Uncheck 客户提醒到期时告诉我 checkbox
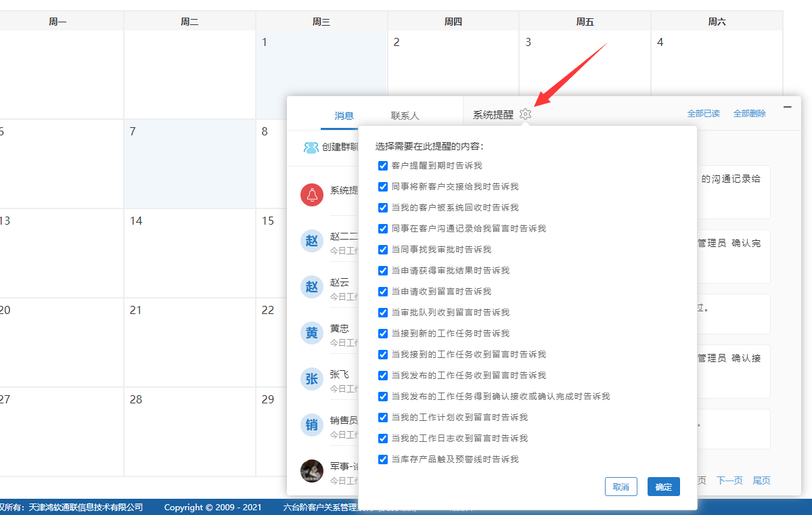This screenshot has height=515, width=812. tap(383, 166)
